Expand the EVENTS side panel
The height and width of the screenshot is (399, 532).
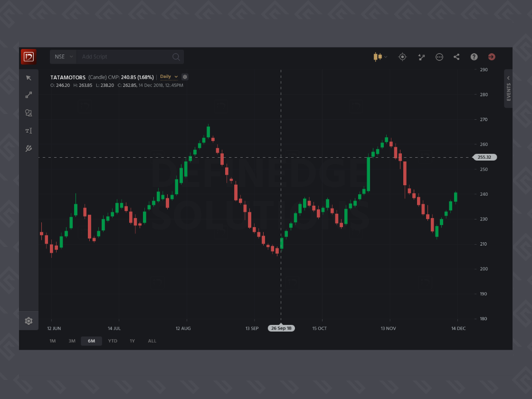[x=508, y=88]
